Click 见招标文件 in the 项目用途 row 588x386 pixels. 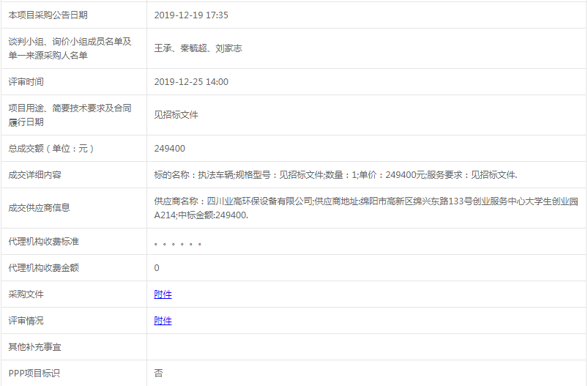point(176,115)
